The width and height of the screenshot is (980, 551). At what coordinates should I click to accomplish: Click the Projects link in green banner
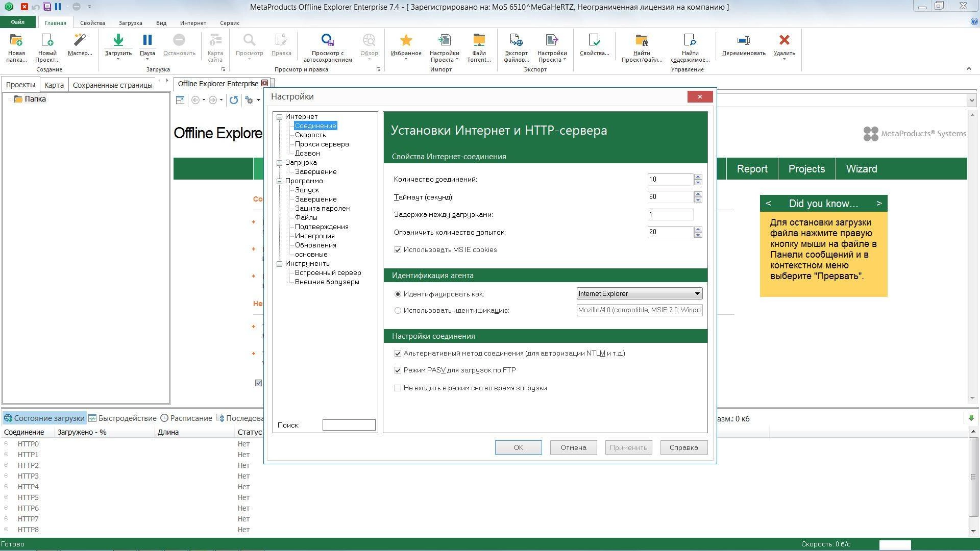[806, 169]
